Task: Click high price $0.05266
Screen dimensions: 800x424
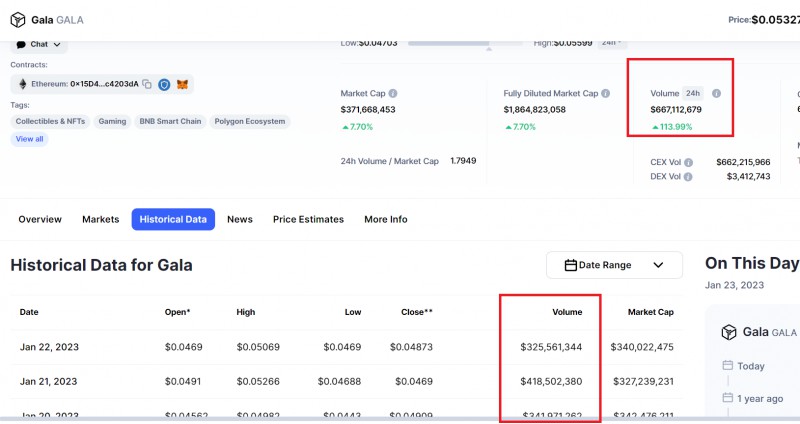Action: [258, 382]
